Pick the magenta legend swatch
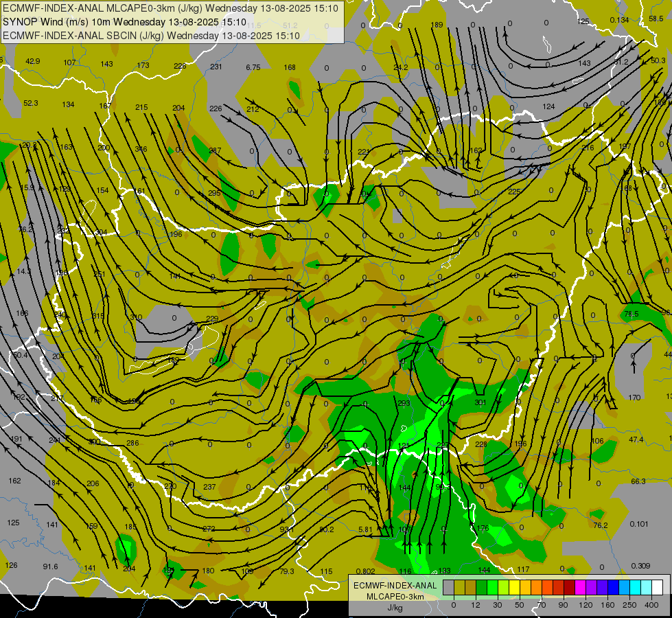672x618 pixels. point(580,587)
